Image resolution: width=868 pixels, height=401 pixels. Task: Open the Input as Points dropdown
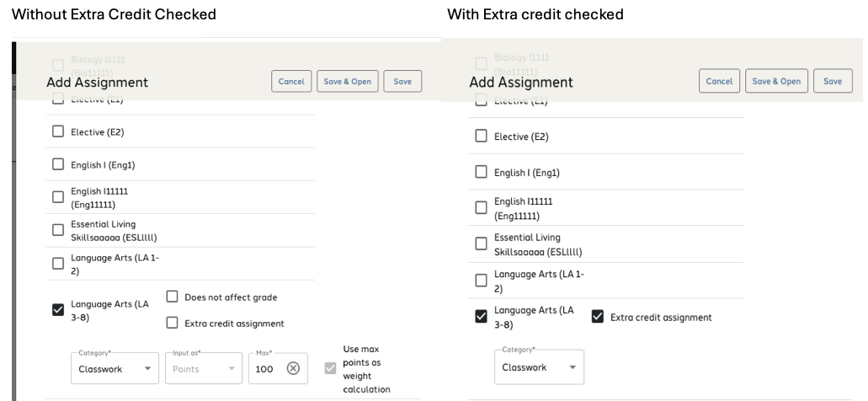click(x=203, y=369)
